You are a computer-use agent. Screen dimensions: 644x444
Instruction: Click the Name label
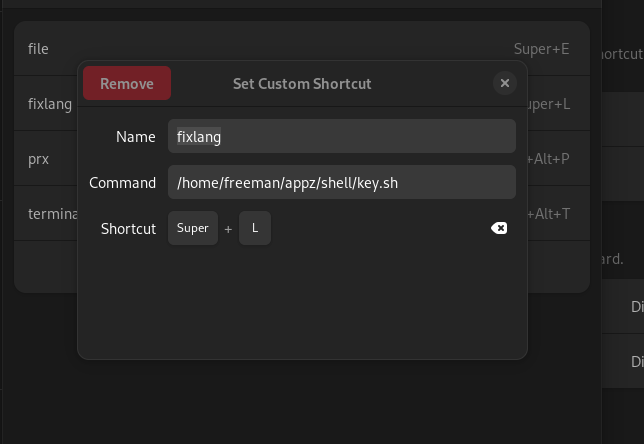point(136,137)
